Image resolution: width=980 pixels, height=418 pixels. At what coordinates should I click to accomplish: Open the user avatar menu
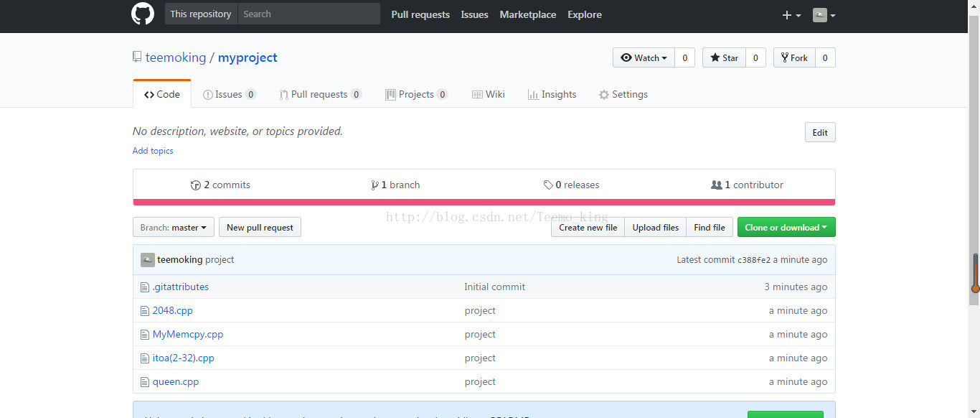point(824,15)
